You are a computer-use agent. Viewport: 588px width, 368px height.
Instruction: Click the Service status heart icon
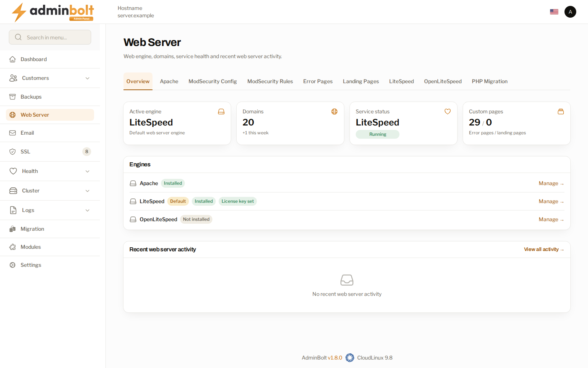pyautogui.click(x=448, y=112)
